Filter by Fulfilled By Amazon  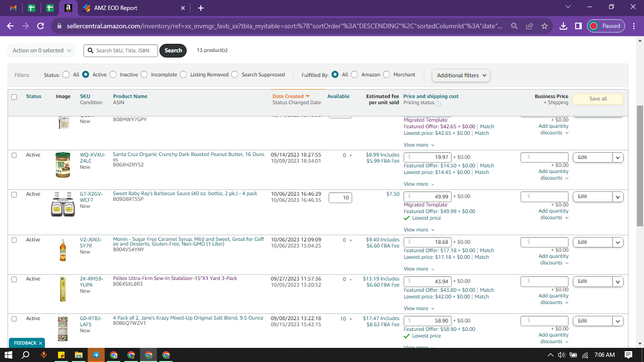click(355, 74)
